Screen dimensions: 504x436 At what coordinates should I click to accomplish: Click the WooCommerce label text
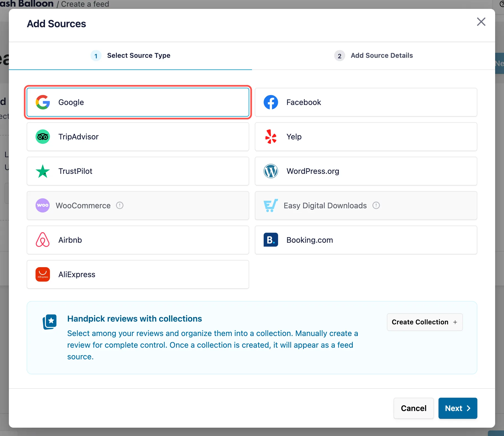(83, 206)
